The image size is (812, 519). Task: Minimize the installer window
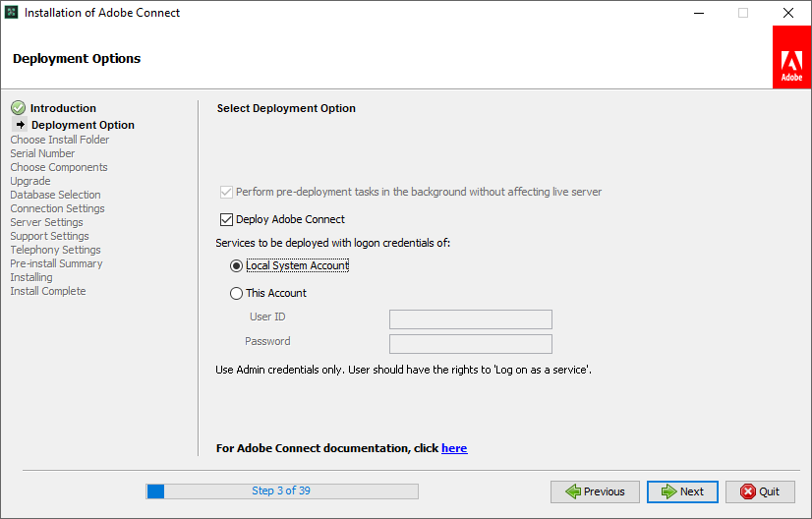tap(699, 13)
